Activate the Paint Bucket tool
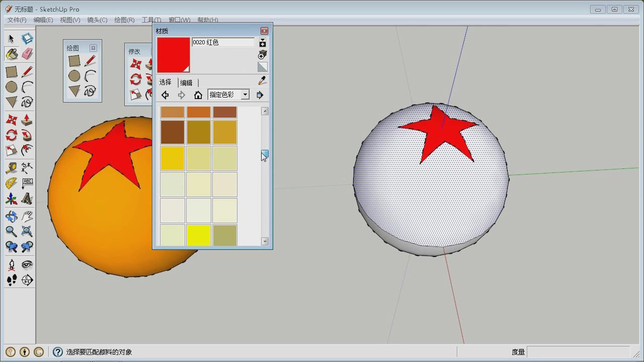 (x=11, y=54)
